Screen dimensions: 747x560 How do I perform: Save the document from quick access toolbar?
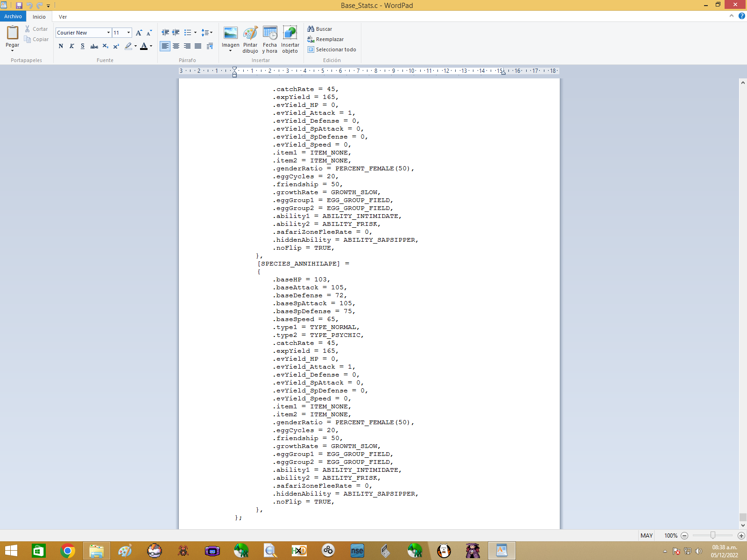coord(19,6)
